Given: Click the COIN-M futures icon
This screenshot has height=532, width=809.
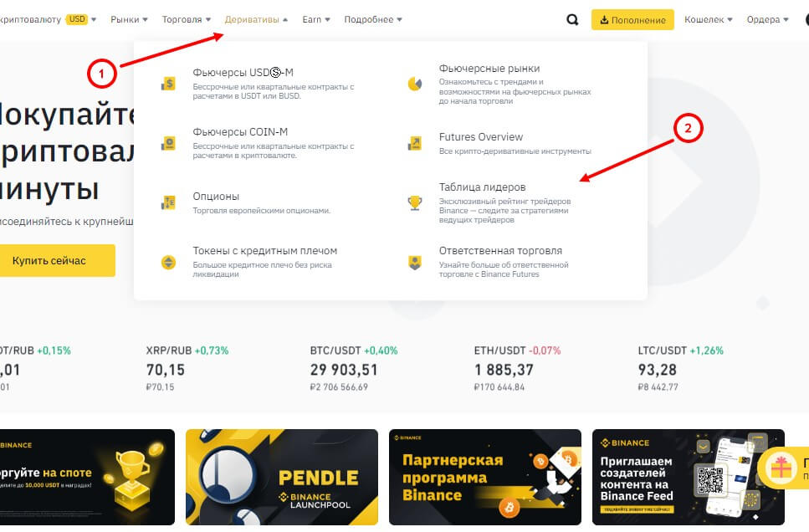Looking at the screenshot, I should pos(168,143).
